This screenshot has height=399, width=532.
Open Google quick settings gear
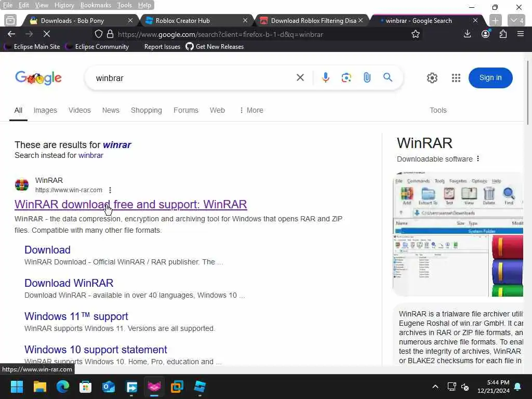point(432,78)
